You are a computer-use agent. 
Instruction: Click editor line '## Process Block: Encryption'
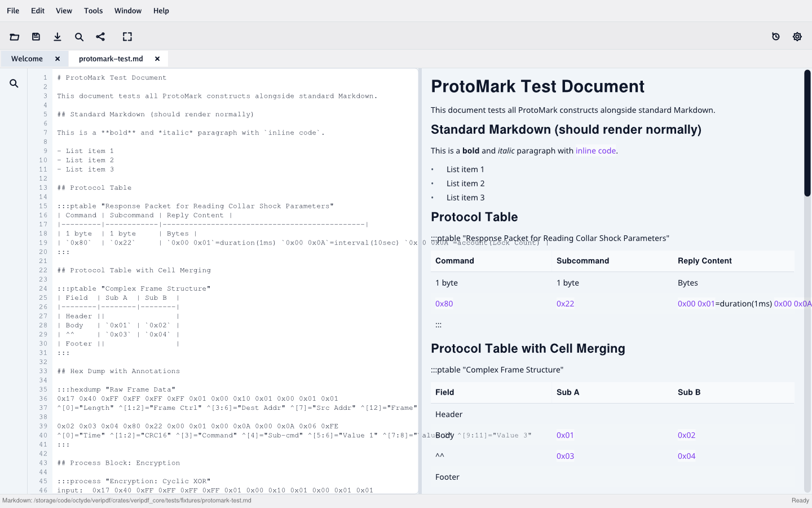pos(118,463)
